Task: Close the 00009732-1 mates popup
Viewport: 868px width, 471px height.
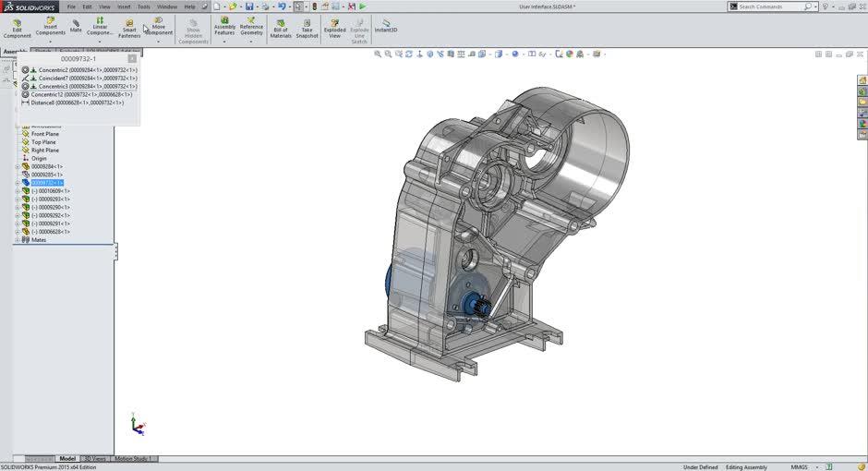Action: point(132,59)
